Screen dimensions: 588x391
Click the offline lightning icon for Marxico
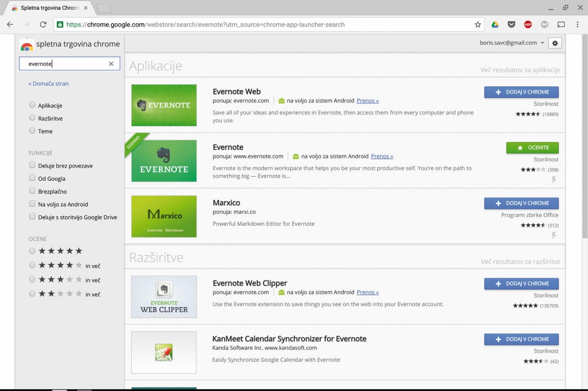click(x=554, y=236)
